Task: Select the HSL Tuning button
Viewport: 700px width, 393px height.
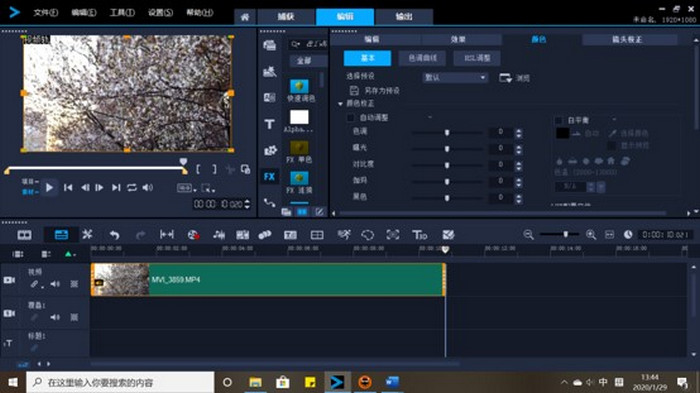Action: 477,58
